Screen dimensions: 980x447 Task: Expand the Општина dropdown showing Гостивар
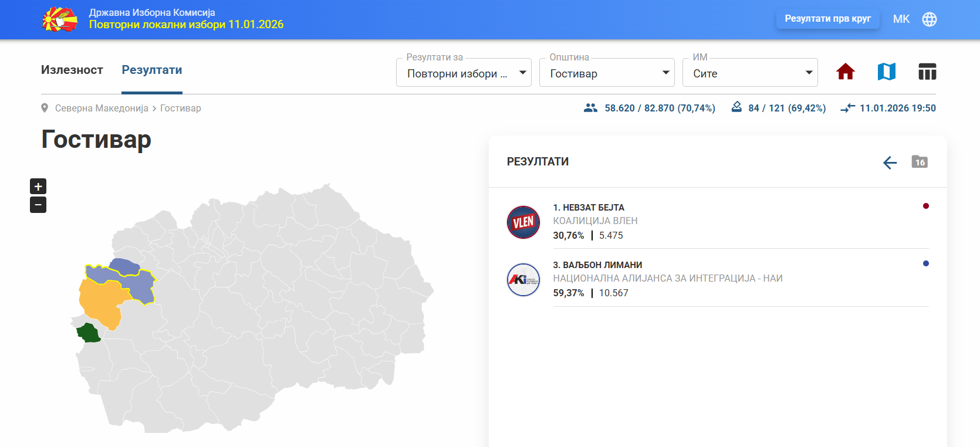coord(607,73)
